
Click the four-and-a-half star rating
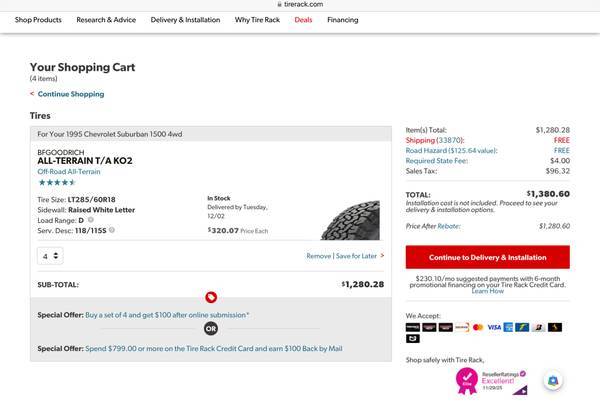tap(56, 182)
